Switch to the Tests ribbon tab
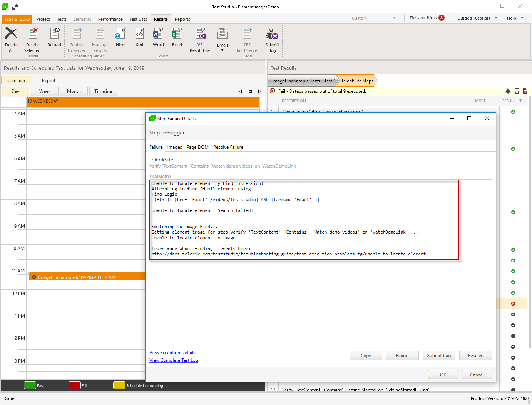The width and height of the screenshot is (532, 405). [62, 19]
